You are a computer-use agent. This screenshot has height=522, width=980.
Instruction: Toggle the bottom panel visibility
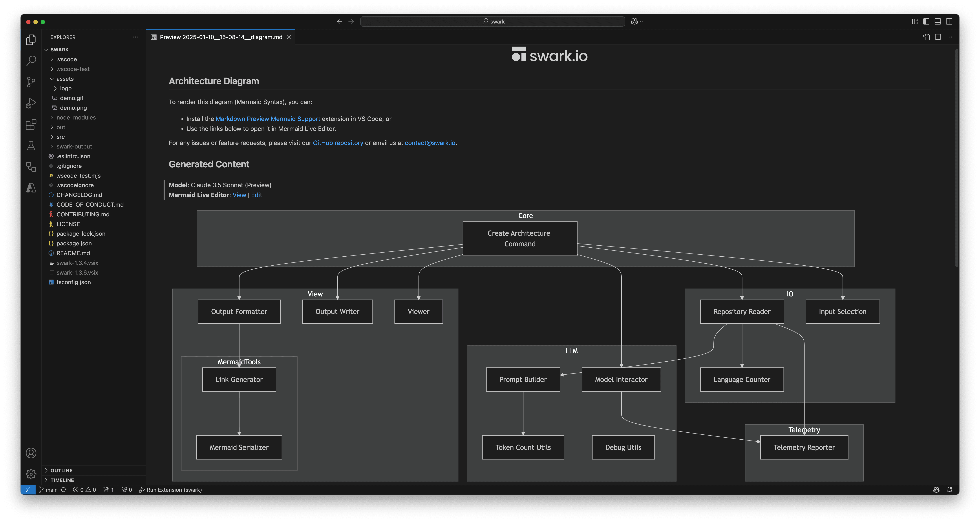pos(938,21)
